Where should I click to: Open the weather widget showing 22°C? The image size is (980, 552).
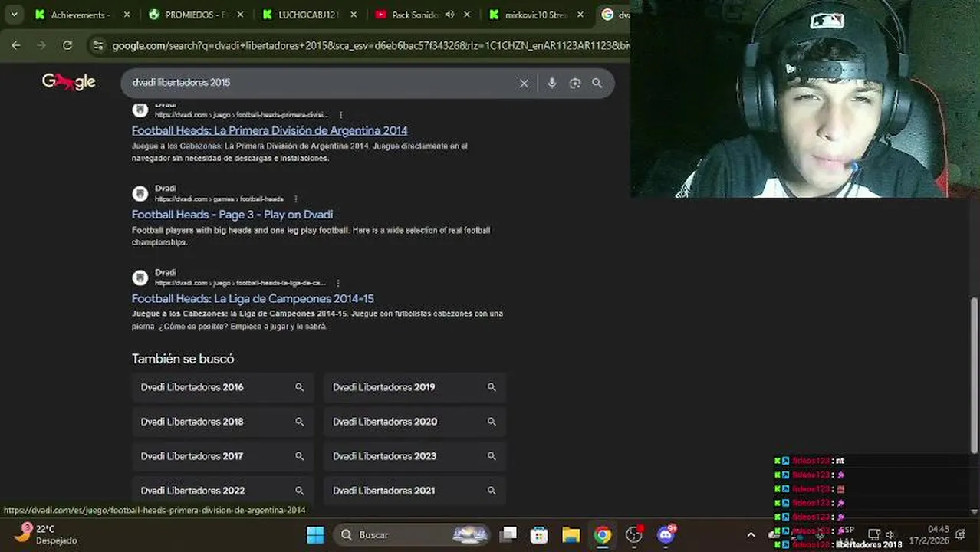tap(46, 534)
